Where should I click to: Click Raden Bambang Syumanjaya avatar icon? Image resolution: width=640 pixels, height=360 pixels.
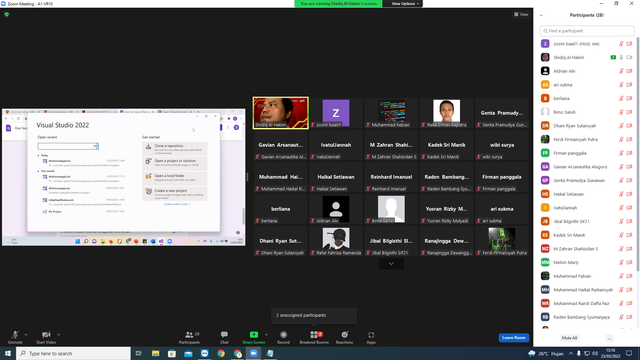pos(545,317)
